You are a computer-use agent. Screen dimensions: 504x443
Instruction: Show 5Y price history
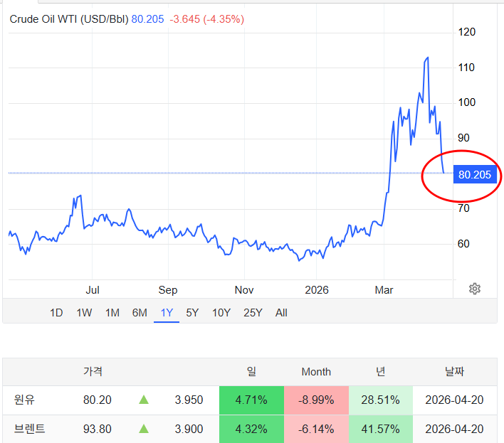192,313
